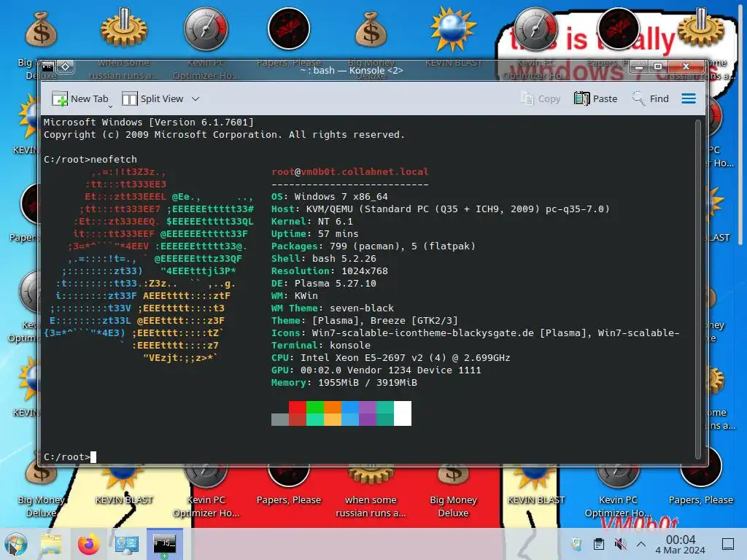Expand the New Tab dropdown arrow

pyautogui.click(x=111, y=106)
